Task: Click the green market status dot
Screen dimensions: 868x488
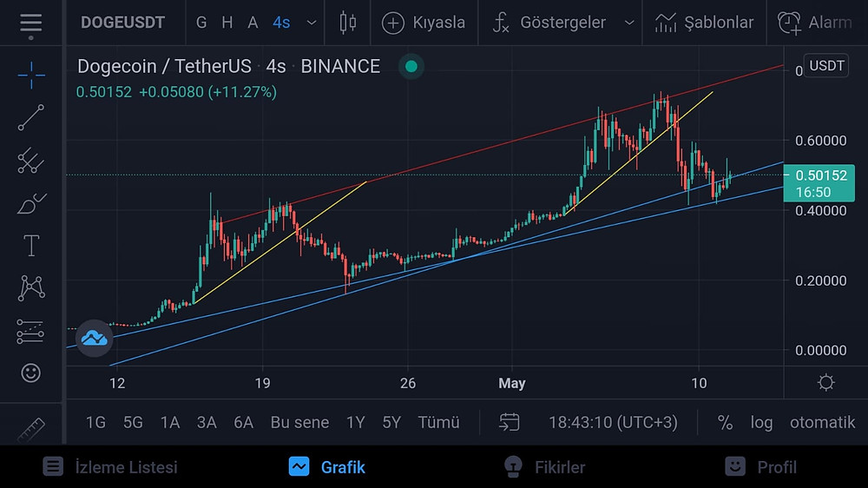Action: coord(411,67)
